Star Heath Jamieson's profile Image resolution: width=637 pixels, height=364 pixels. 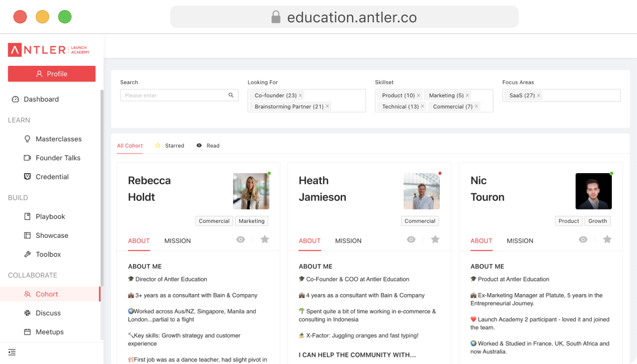point(435,239)
